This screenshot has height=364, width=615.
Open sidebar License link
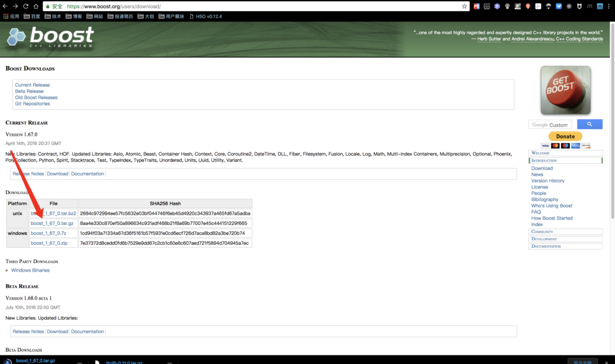click(x=540, y=187)
